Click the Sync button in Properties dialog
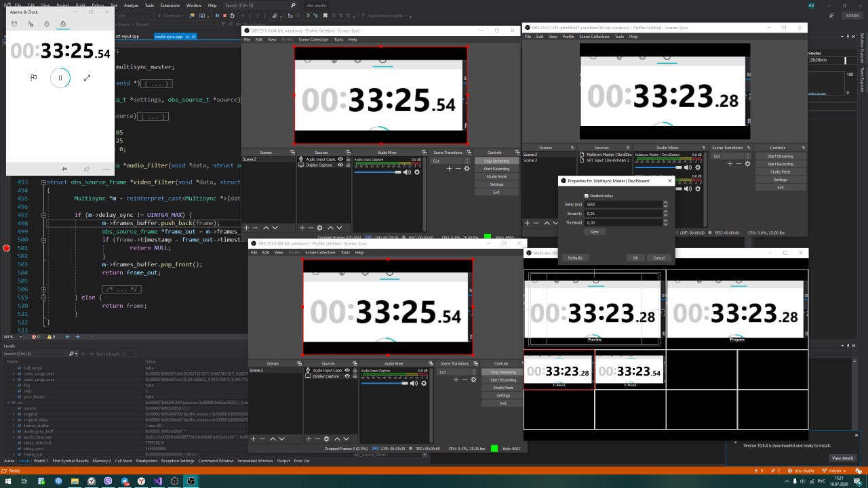 (x=595, y=232)
